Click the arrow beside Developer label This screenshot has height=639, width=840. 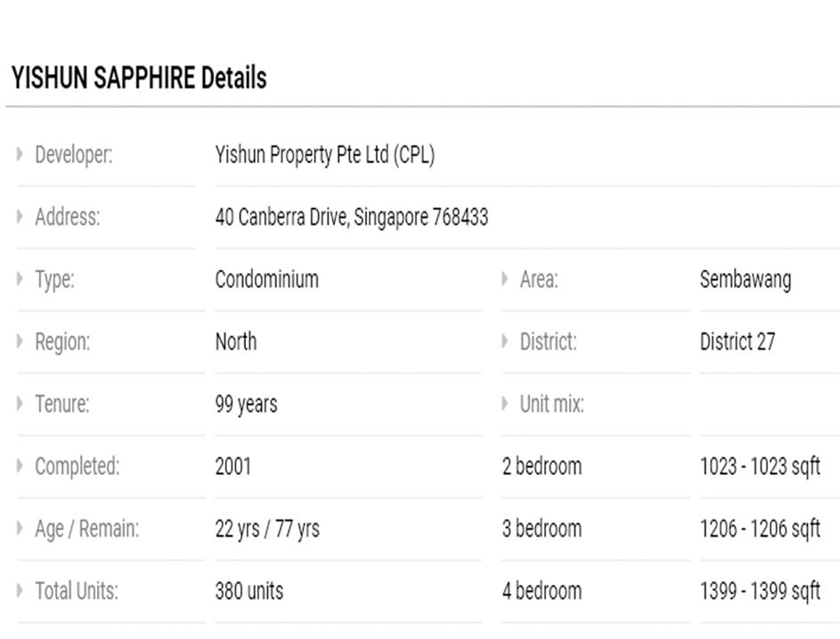(x=20, y=154)
